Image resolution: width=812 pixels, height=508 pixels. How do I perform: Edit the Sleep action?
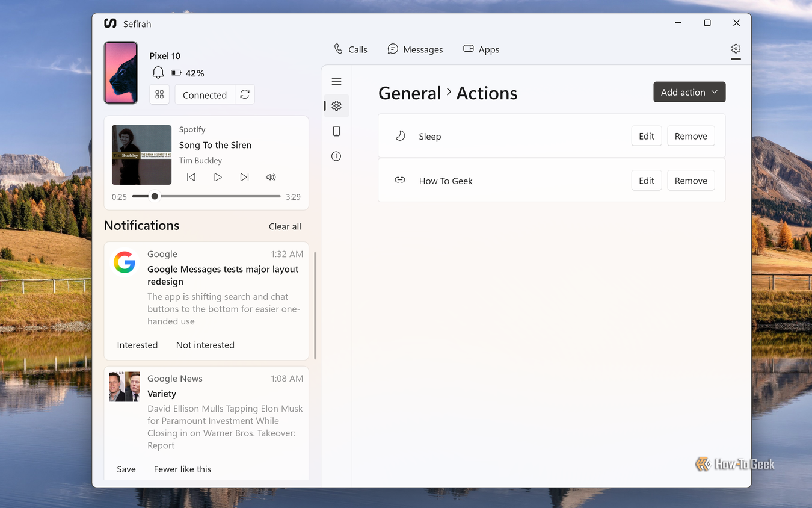coord(647,136)
